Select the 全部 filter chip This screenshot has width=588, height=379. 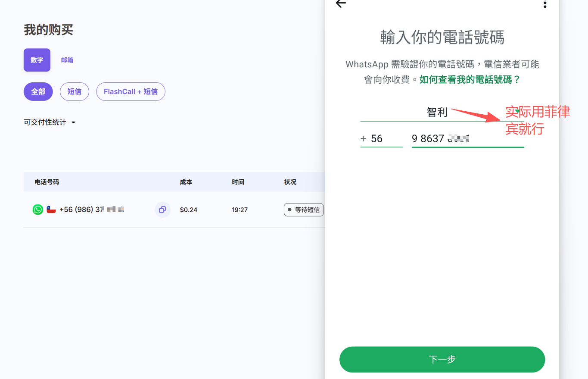coord(38,91)
